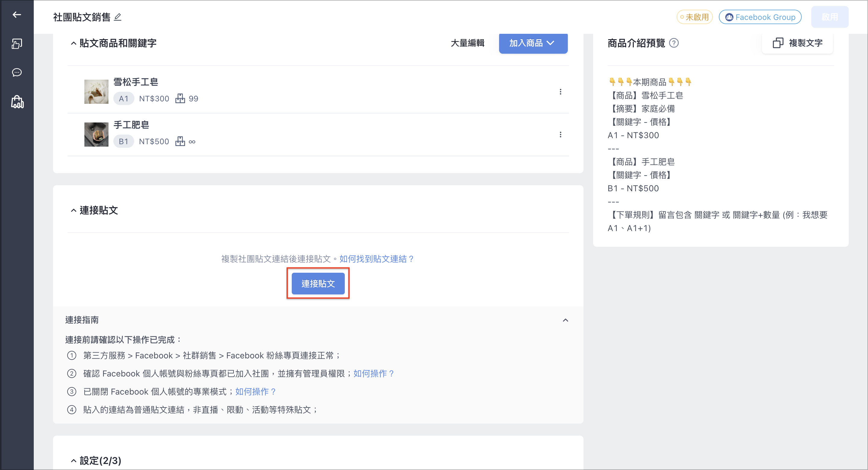The image size is (868, 470).
Task: Click the 複製文字 copy button
Action: coord(797,43)
